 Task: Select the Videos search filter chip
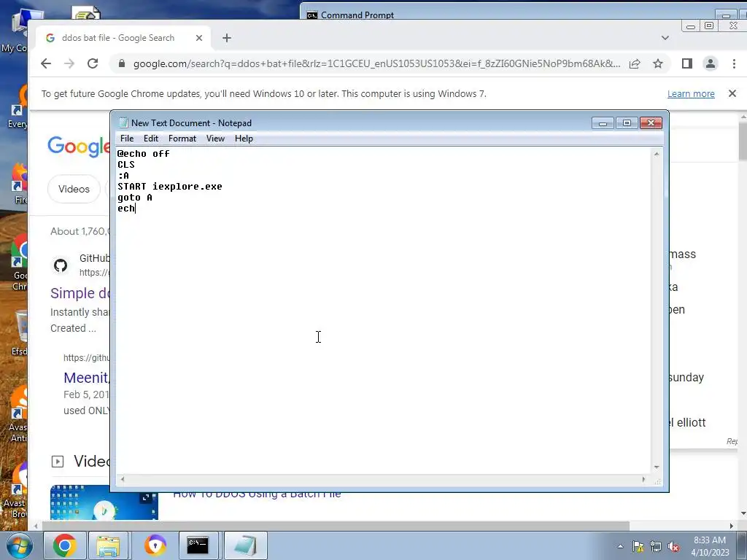tap(74, 189)
